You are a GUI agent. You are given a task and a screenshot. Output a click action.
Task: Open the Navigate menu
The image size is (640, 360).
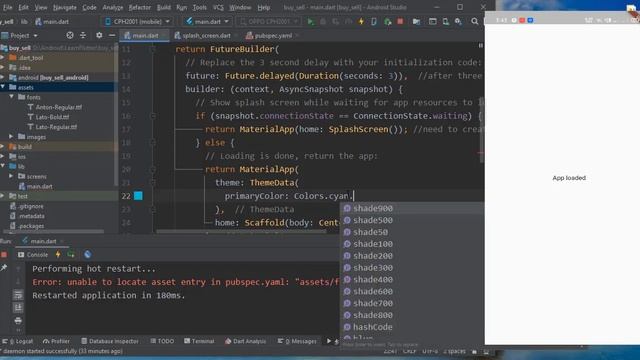64,7
